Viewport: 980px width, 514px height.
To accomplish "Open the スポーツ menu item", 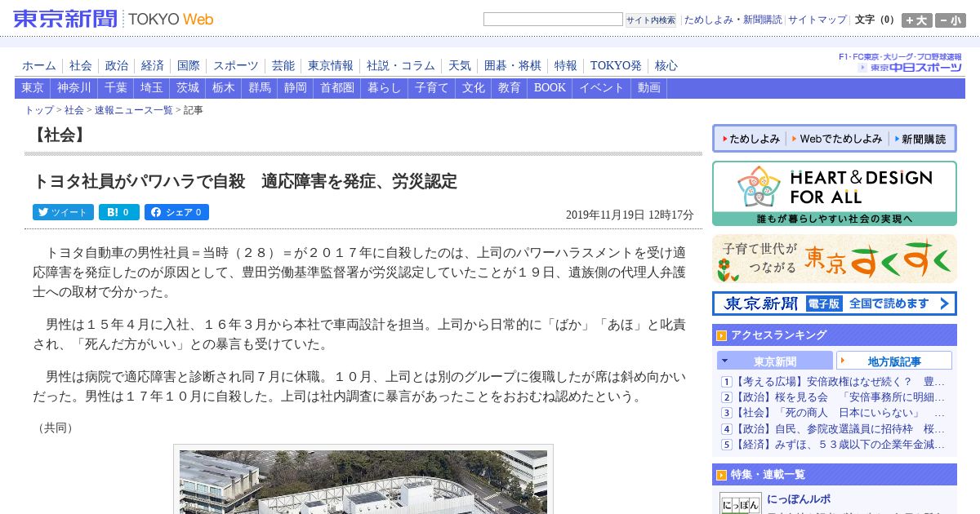I will (x=236, y=66).
